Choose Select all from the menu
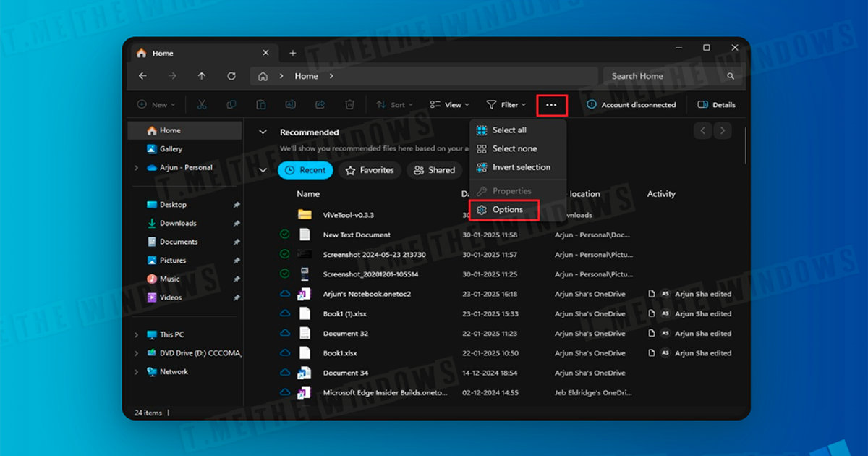 coord(518,130)
